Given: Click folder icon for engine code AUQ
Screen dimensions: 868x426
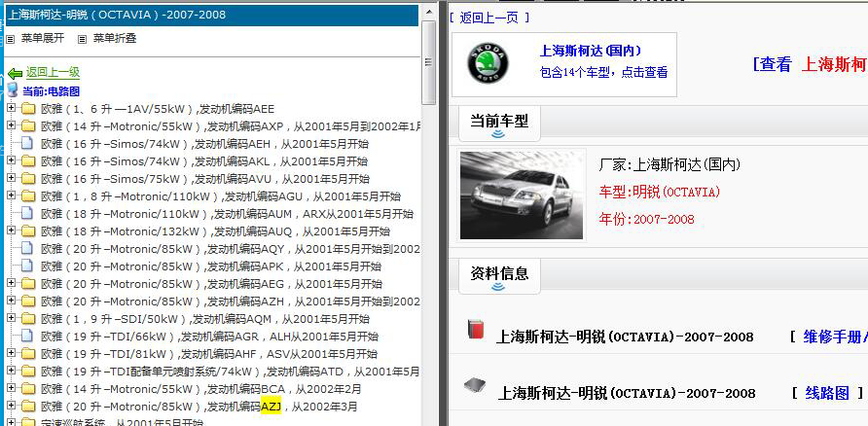Looking at the screenshot, I should pos(27,231).
